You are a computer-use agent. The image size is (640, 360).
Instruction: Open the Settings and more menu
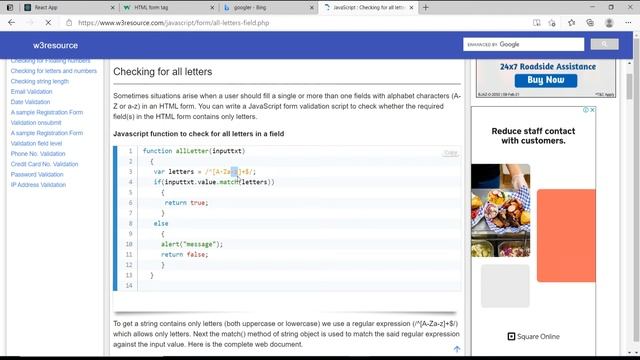coord(628,23)
